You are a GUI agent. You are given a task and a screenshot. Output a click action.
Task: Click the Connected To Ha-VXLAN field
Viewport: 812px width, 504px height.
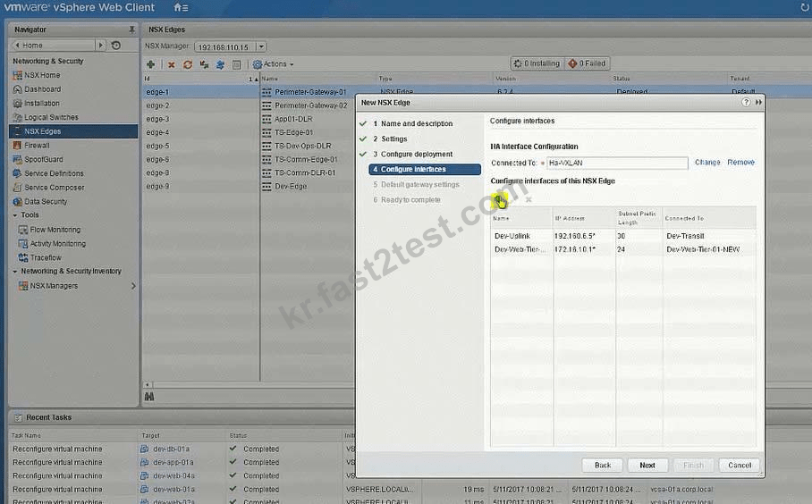pos(617,163)
